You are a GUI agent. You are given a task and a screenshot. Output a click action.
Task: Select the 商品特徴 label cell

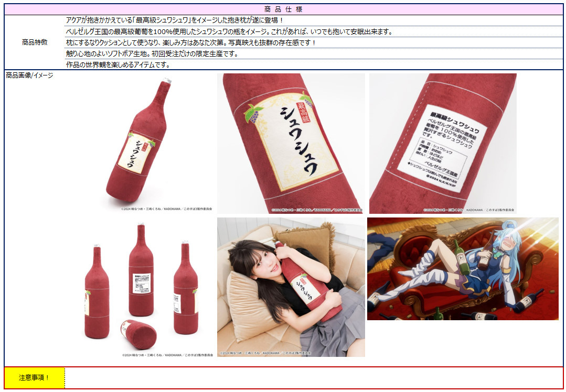pyautogui.click(x=35, y=42)
